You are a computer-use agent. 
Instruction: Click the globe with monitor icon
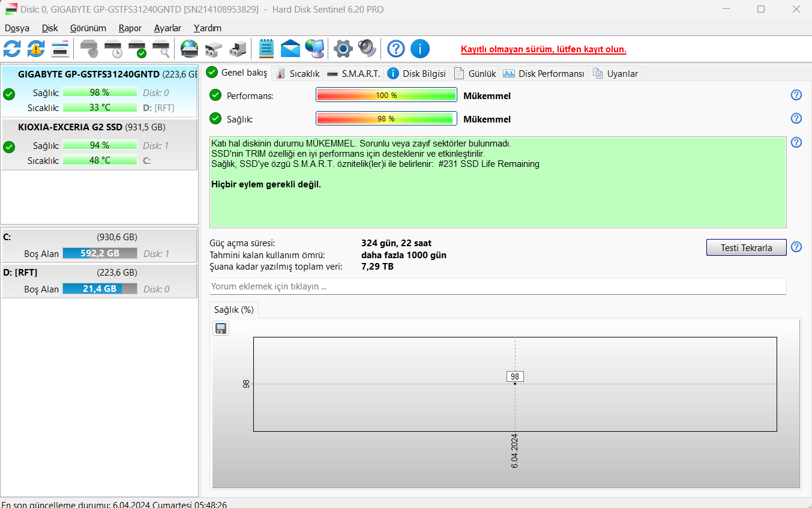pos(314,49)
